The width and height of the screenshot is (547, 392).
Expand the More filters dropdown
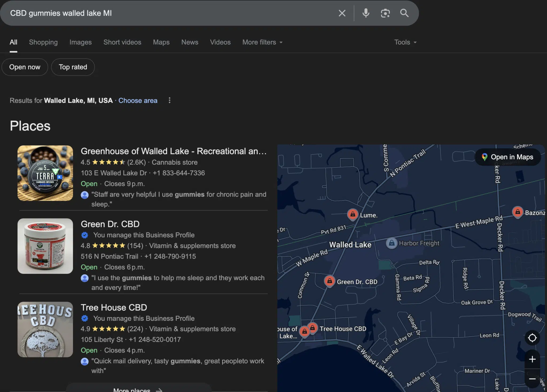pyautogui.click(x=262, y=42)
